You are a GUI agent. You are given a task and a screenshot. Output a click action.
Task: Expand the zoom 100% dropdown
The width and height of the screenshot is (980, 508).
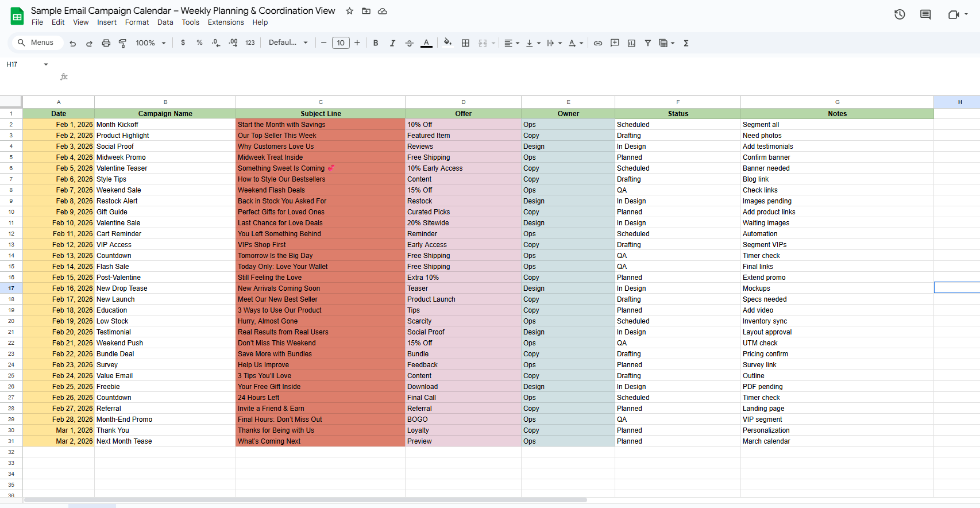coord(151,43)
